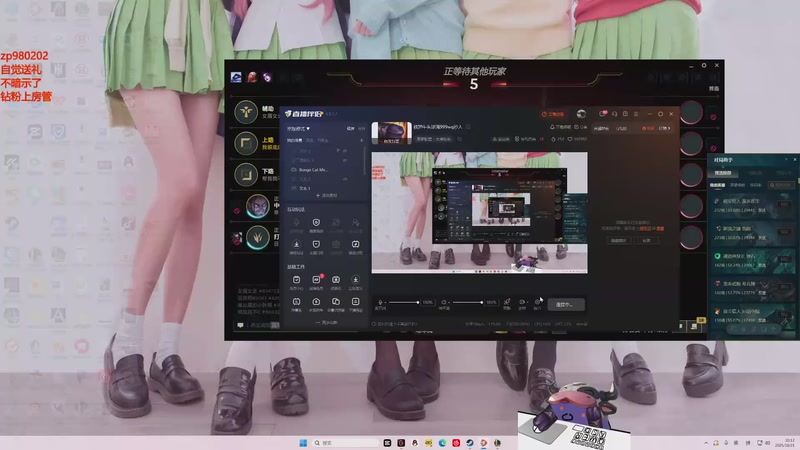Adjust the microphone volume slider
This screenshot has width=800, height=450.
coord(403,302)
